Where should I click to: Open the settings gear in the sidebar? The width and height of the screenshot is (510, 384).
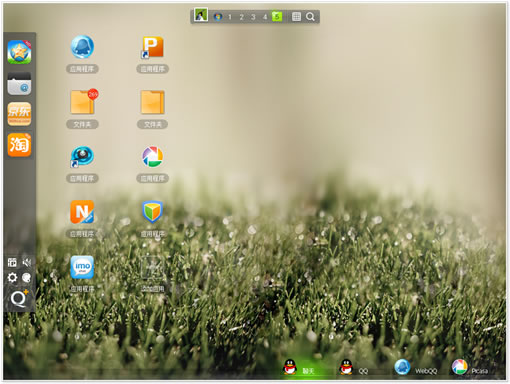click(12, 277)
